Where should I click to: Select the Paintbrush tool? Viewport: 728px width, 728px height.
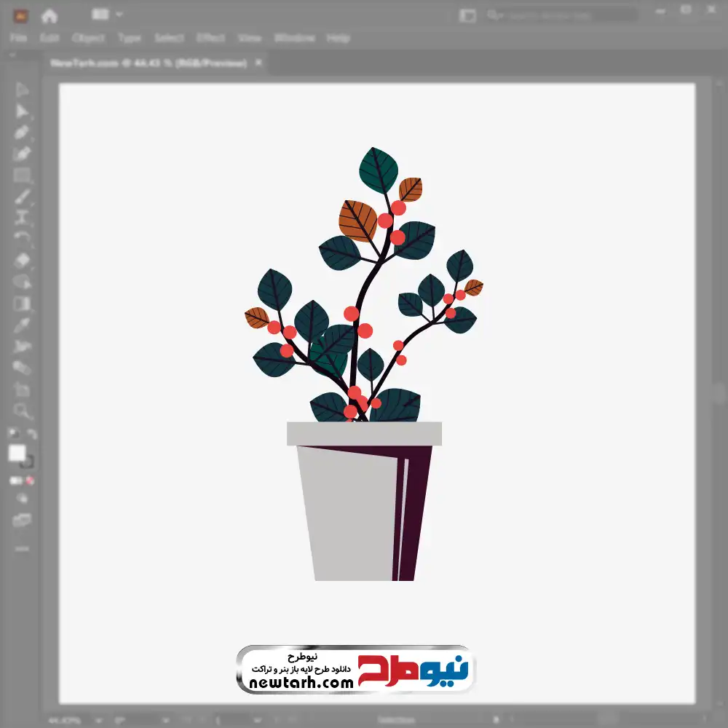(x=22, y=197)
